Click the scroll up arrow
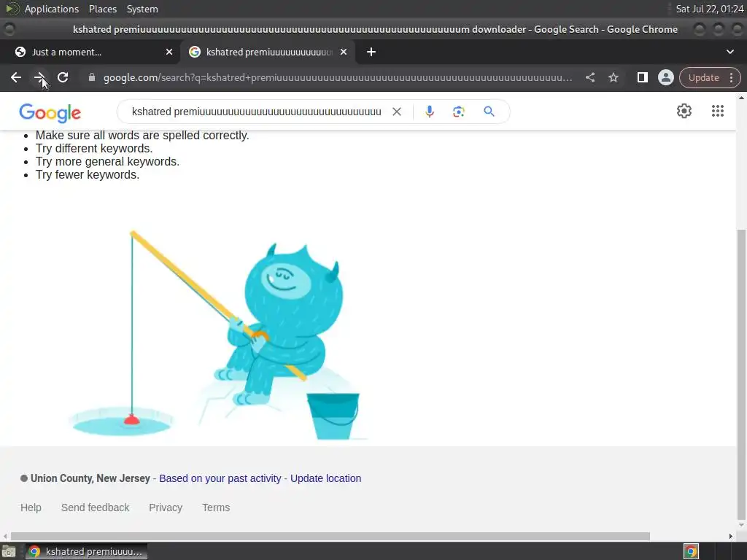 (741, 98)
